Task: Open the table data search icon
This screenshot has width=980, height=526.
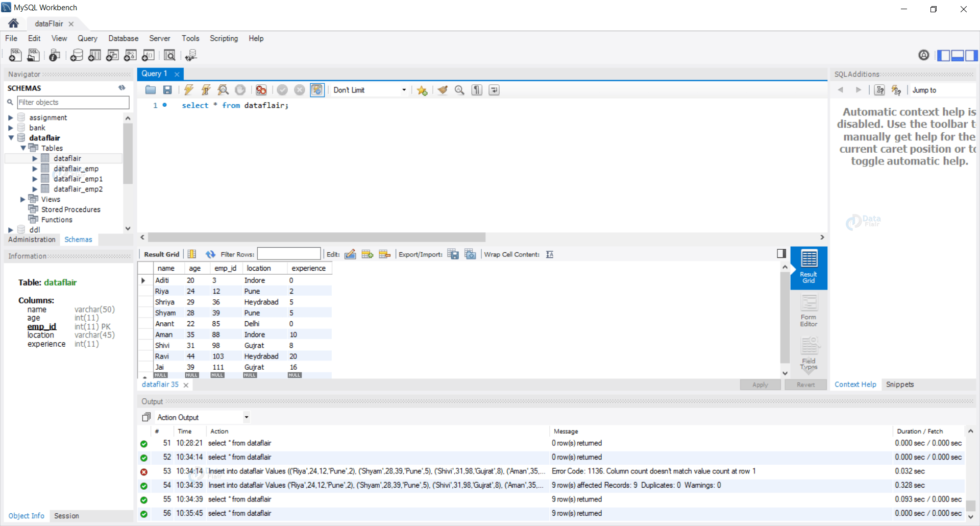Action: coord(169,55)
